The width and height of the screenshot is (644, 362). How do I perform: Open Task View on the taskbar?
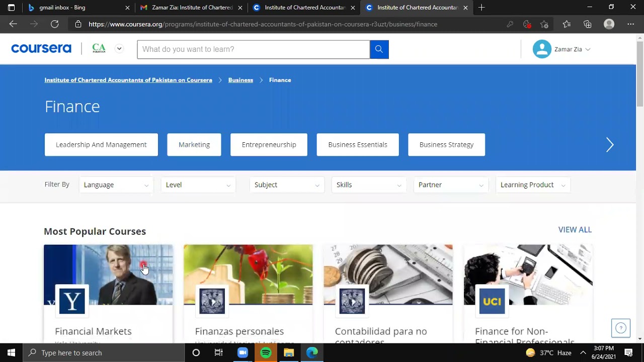tap(218, 352)
